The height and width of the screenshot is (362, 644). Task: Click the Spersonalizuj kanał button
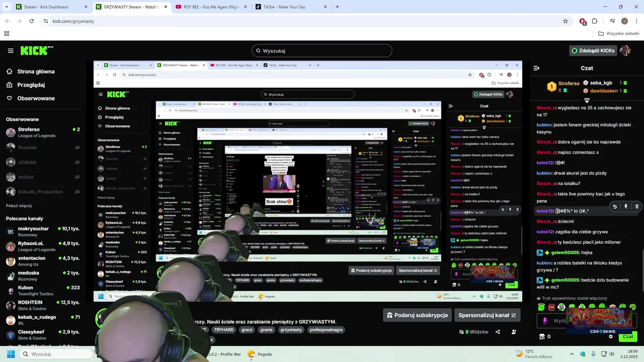(x=487, y=315)
